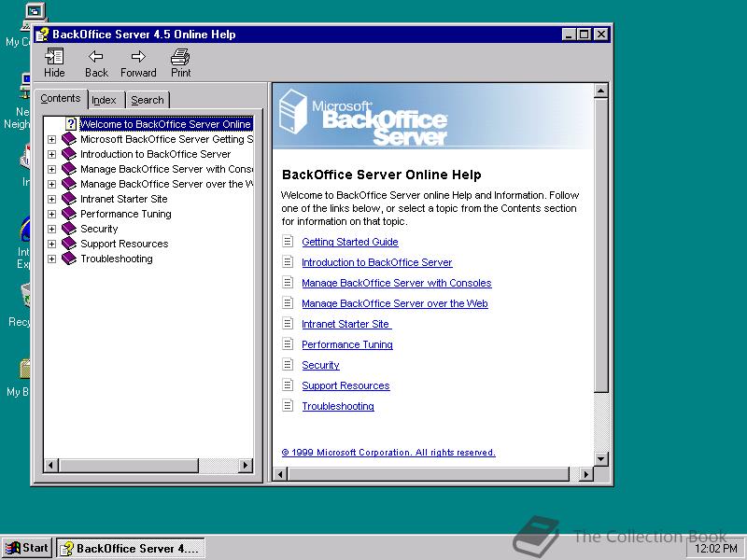Expand Manage BackOffice Server with Consoles node
747x560 pixels.
pos(51,170)
